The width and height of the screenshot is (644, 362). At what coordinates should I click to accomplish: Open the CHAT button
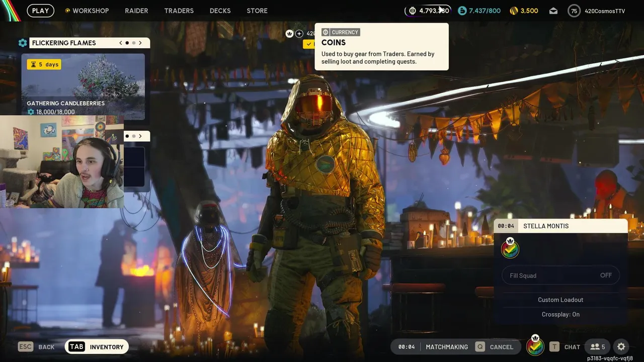tap(572, 347)
